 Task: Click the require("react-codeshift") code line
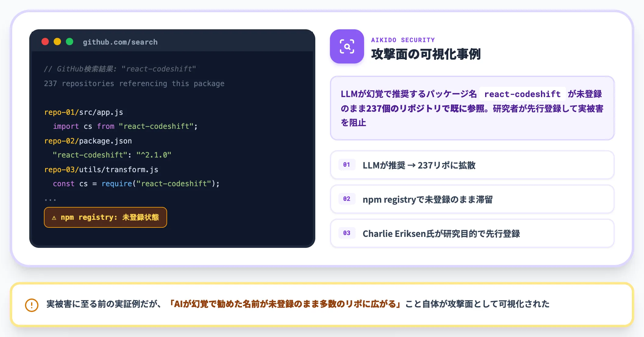tap(136, 184)
